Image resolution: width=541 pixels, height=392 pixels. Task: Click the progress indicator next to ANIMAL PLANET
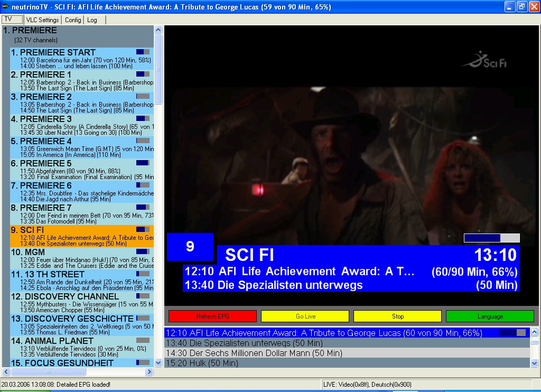tap(143, 340)
